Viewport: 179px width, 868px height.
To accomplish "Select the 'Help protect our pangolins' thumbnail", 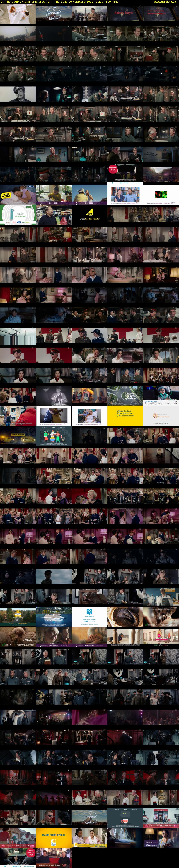I will click(x=18, y=636).
